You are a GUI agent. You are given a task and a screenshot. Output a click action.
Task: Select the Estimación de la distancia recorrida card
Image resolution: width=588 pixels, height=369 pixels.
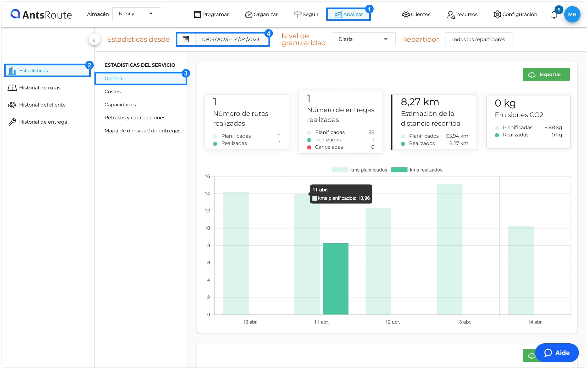click(x=434, y=122)
